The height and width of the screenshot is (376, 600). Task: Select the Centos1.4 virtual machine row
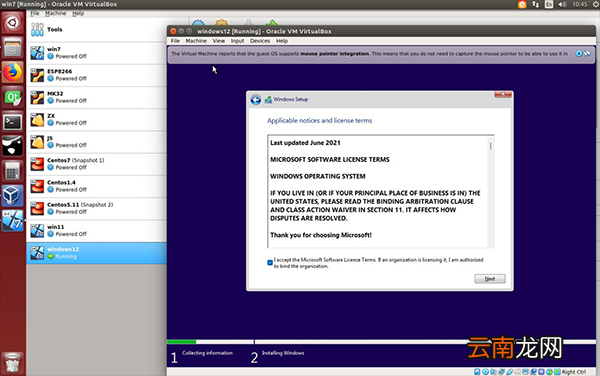pos(97,186)
